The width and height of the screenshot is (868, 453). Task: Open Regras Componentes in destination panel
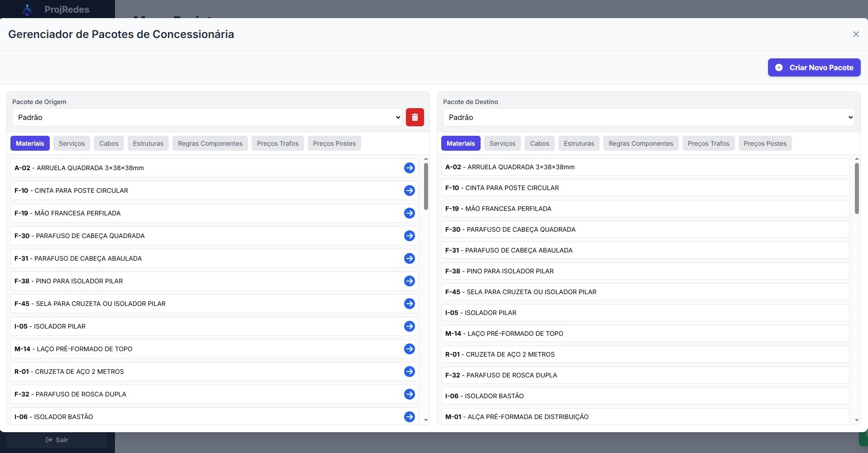(640, 143)
